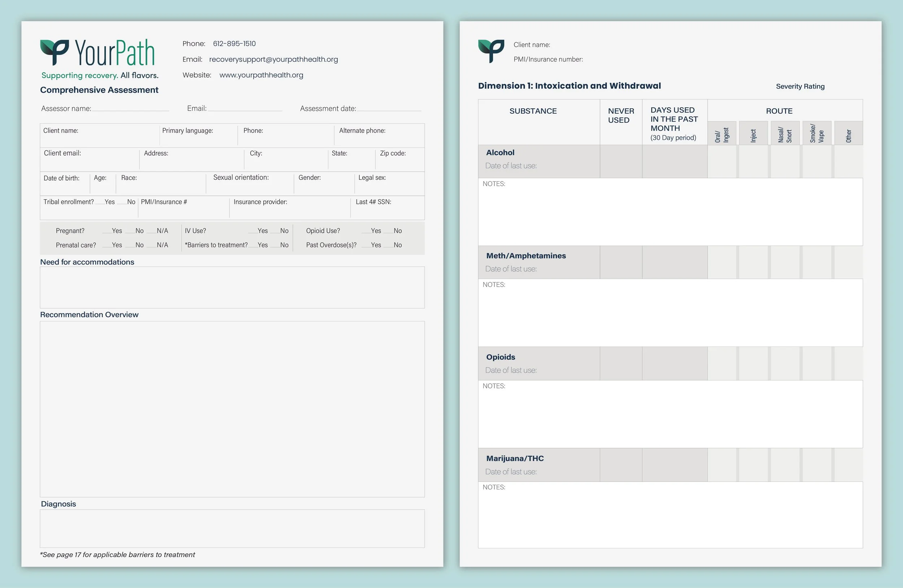Click the Assessor name field line
The width and height of the screenshot is (903, 588).
pyautogui.click(x=130, y=108)
